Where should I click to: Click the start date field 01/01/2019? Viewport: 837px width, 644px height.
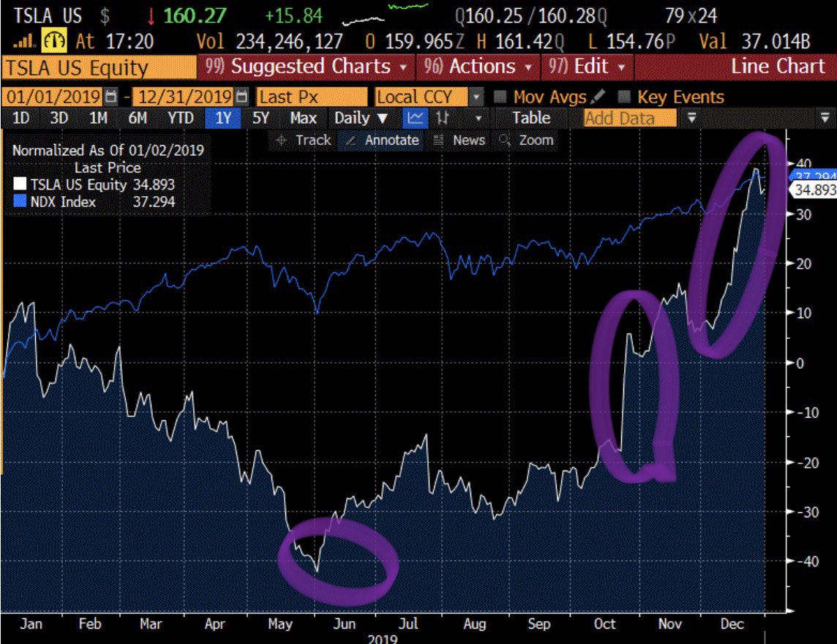pyautogui.click(x=53, y=97)
